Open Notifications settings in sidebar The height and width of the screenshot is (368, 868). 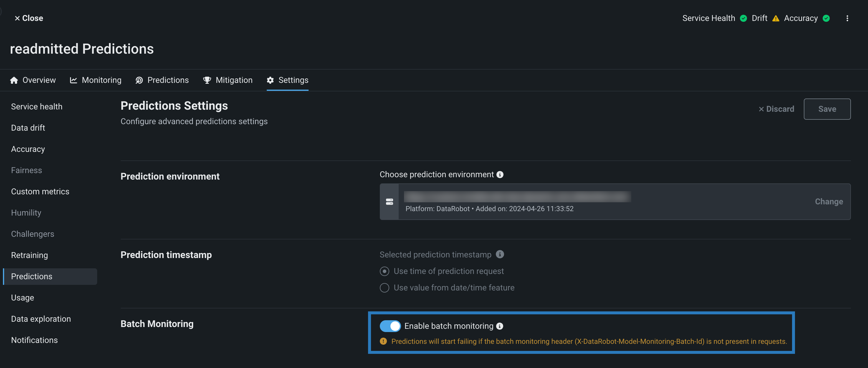click(34, 340)
